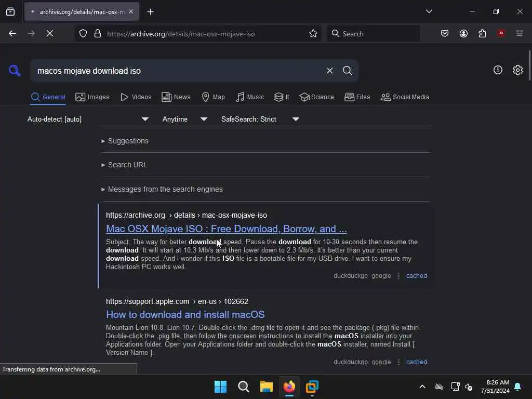
Task: Bookmark this page with the star icon
Action: click(313, 33)
